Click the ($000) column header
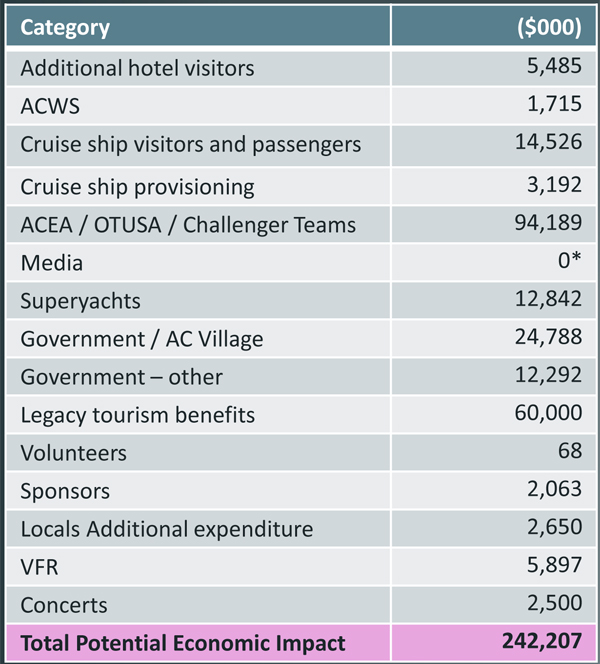The image size is (600, 664). tap(548, 27)
